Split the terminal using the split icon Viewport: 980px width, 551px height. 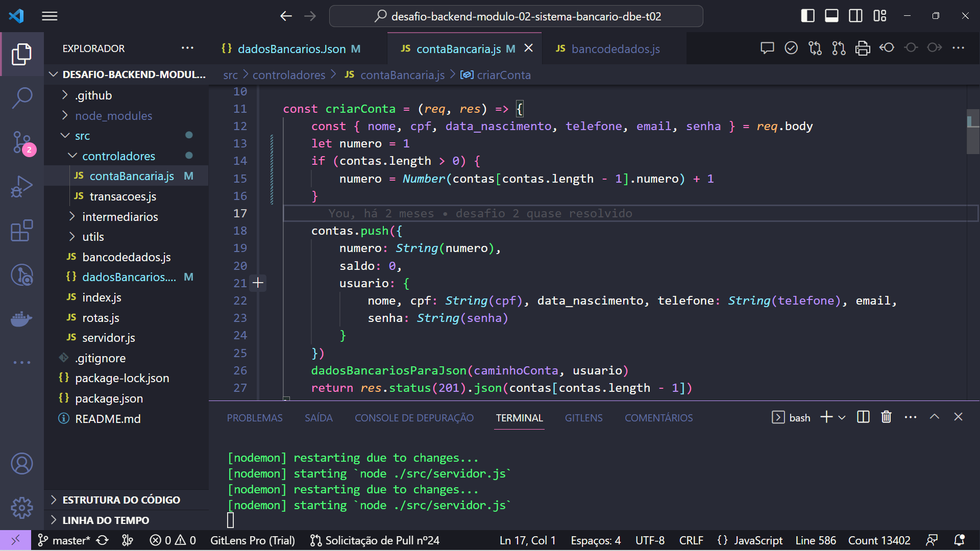pos(862,417)
